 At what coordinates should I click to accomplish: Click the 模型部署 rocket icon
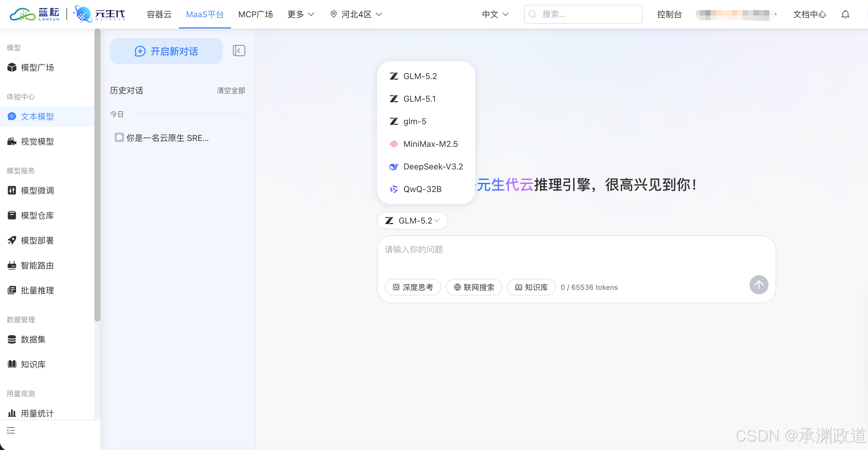[x=12, y=240]
